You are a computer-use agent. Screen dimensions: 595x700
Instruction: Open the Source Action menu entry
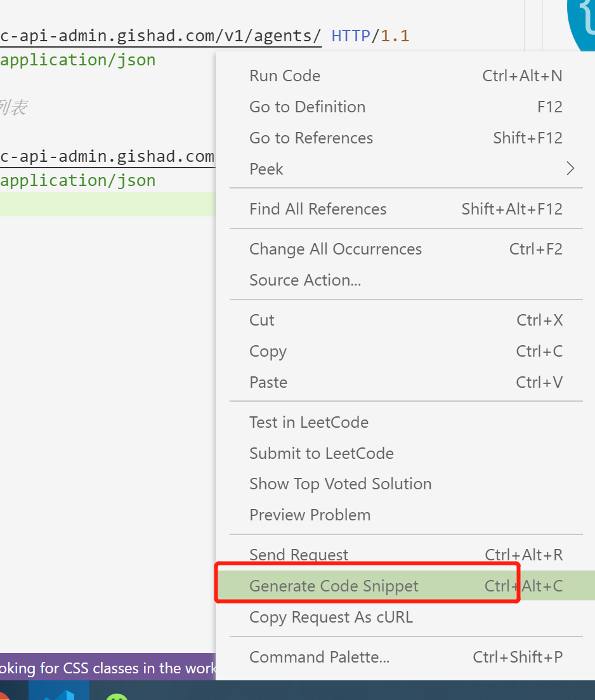pos(305,281)
